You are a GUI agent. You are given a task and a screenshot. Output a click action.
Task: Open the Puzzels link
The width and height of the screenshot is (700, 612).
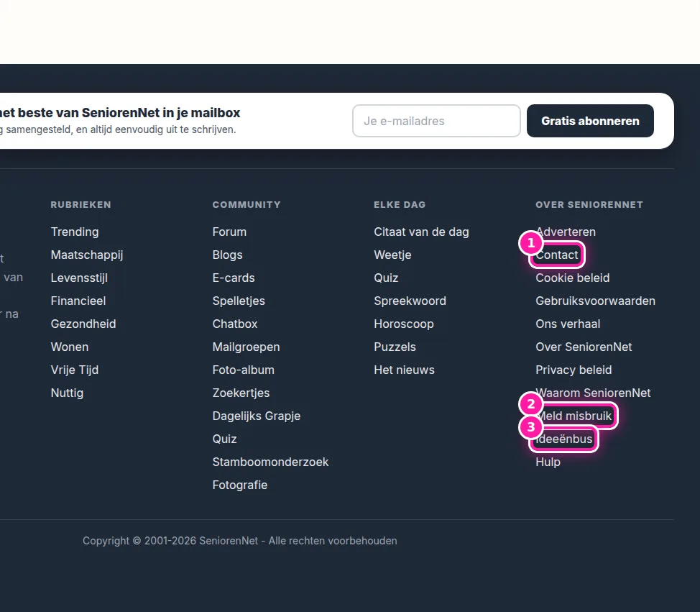395,347
